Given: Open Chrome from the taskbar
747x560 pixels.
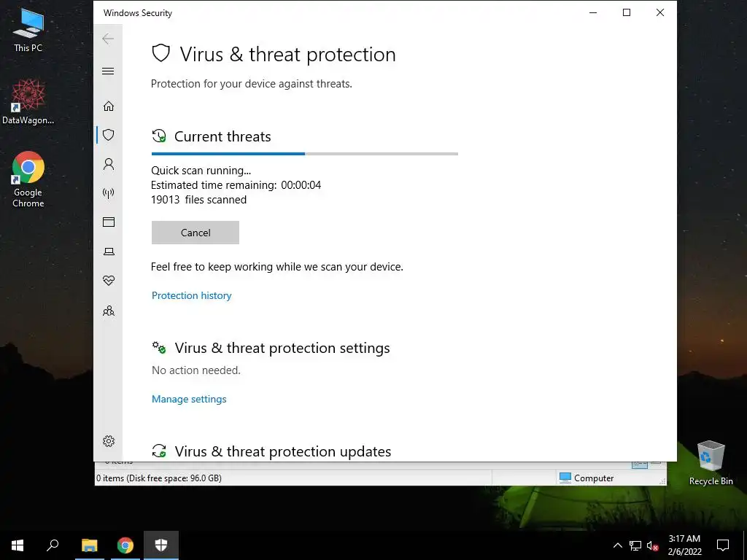Looking at the screenshot, I should (125, 545).
